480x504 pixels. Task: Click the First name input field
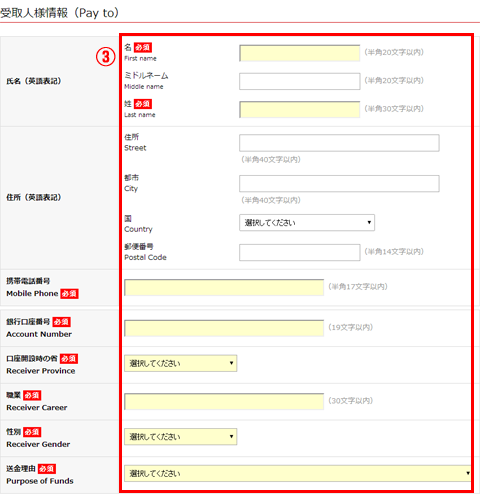coord(299,53)
